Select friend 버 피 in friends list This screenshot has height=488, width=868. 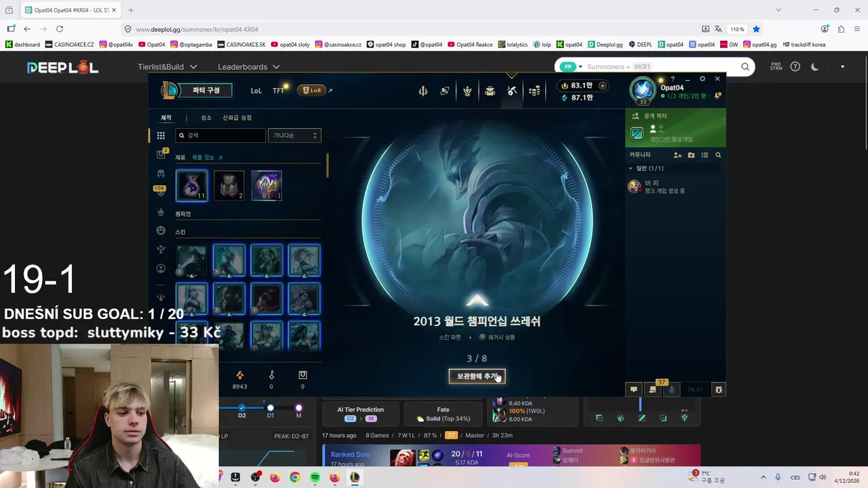pos(675,186)
